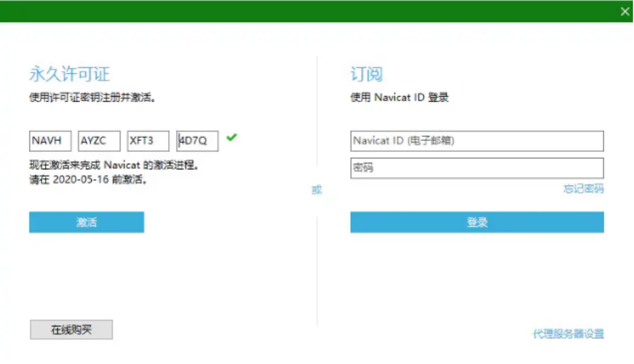Open 代理服务器设置 proxy settings link
The image size is (634, 364).
(569, 334)
